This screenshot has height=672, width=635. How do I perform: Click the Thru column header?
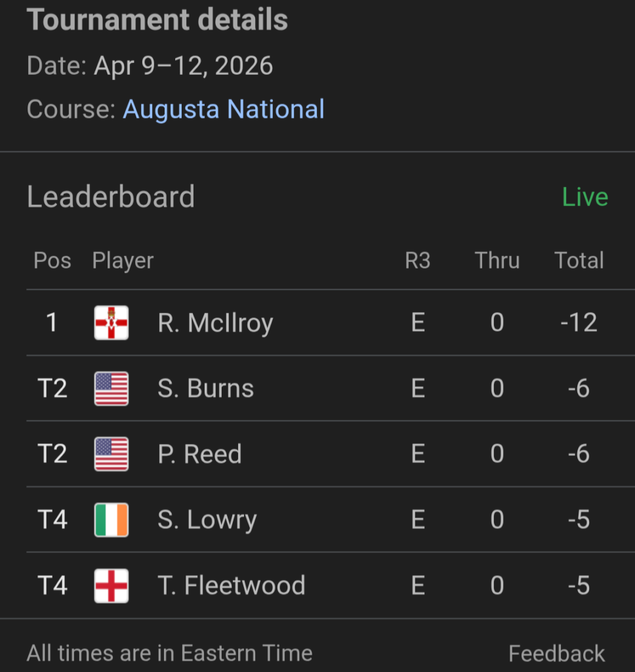[497, 261]
